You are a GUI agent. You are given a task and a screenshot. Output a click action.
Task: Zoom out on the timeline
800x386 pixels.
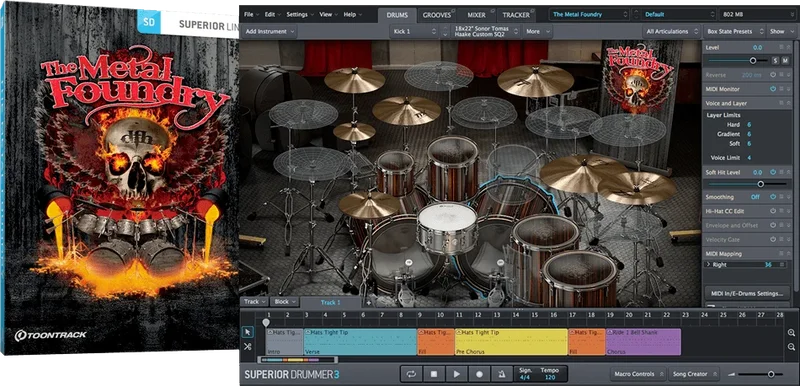tap(791, 347)
